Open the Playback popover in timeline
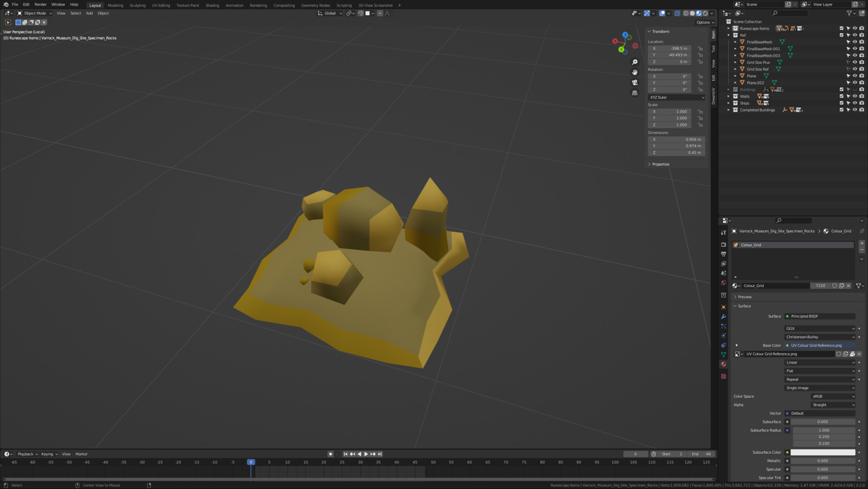868x489 pixels. pyautogui.click(x=27, y=454)
